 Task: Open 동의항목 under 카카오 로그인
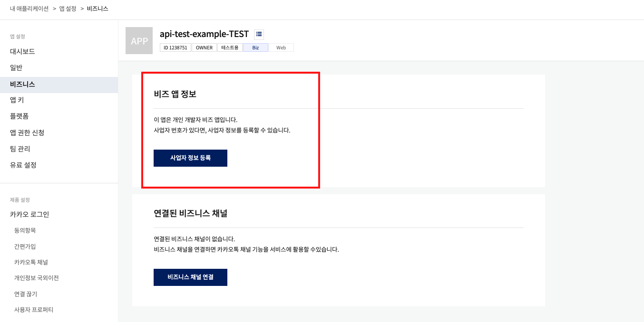tap(25, 230)
